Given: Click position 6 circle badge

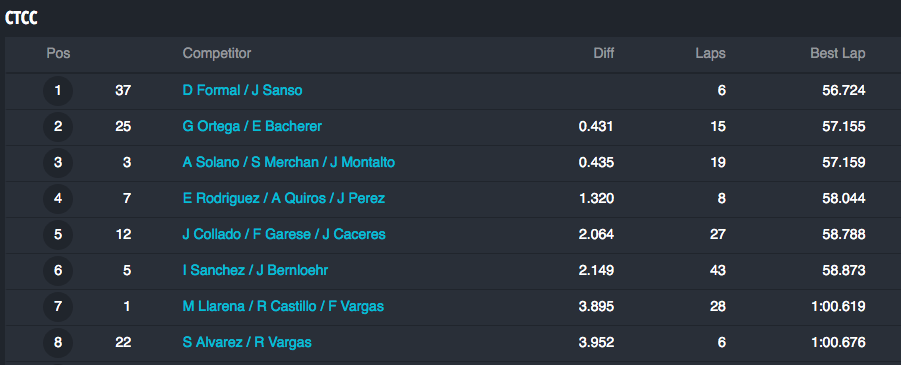Looking at the screenshot, I should [58, 270].
